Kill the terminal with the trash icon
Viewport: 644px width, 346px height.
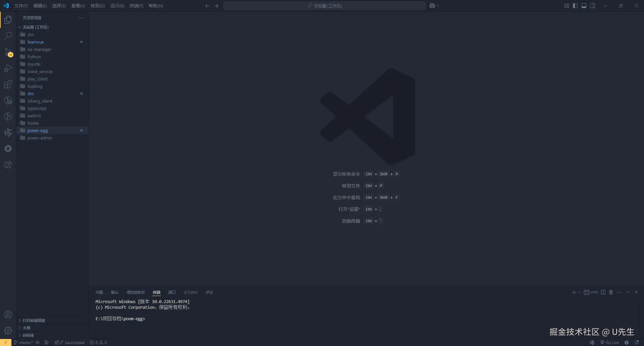click(x=611, y=292)
